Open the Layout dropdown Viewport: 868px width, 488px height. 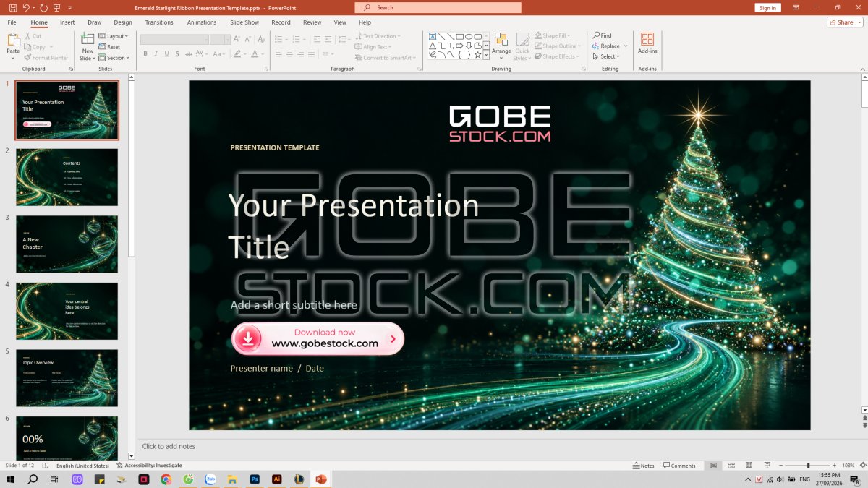coord(113,36)
